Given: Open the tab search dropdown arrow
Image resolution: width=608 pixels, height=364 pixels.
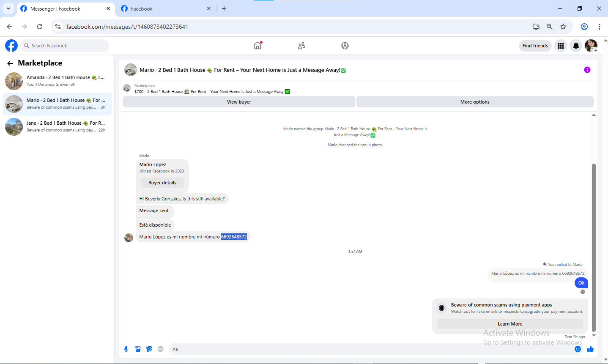Looking at the screenshot, I should [x=8, y=8].
